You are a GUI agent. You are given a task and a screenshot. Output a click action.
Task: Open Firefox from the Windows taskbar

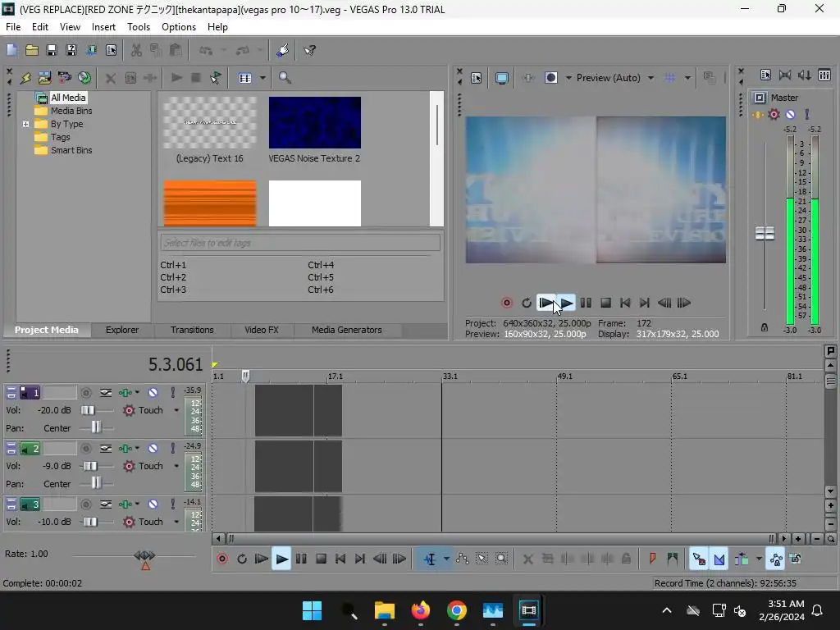coord(421,610)
